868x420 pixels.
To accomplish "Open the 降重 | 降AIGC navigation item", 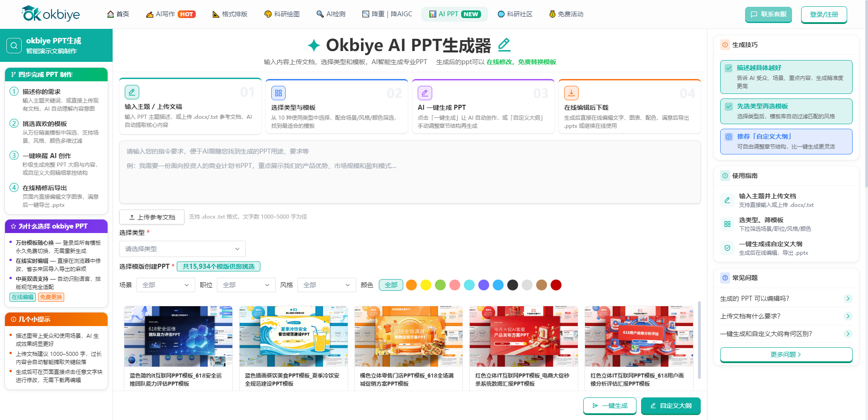I will tap(387, 14).
